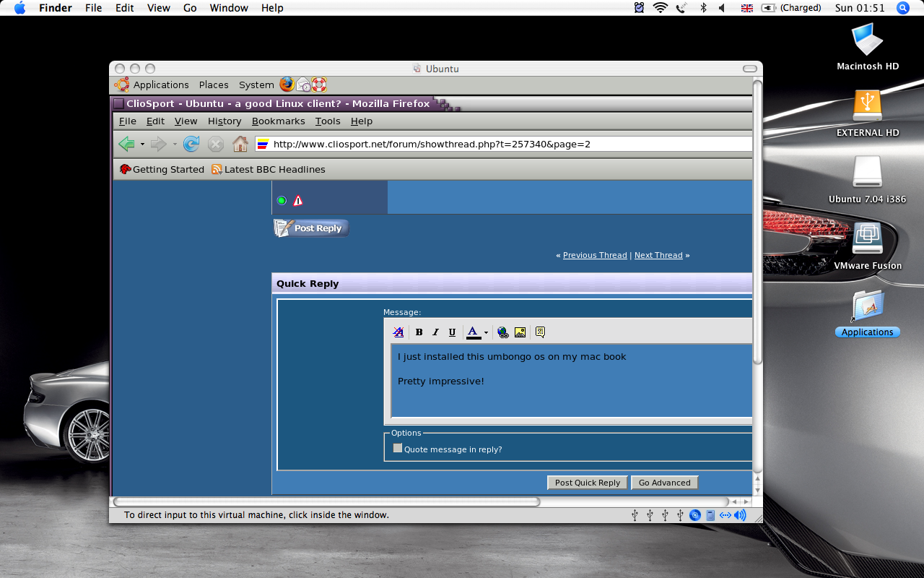Click the green back arrow in Firefox
This screenshot has height=578, width=924.
tap(127, 144)
